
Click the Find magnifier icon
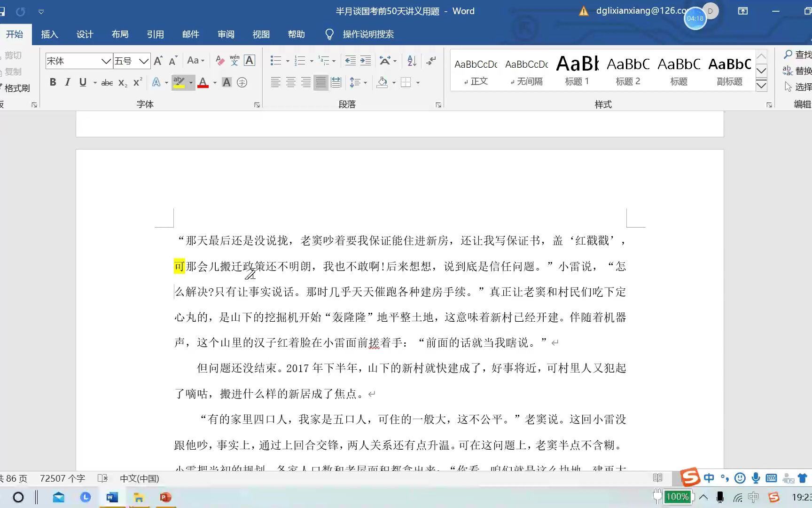point(788,55)
